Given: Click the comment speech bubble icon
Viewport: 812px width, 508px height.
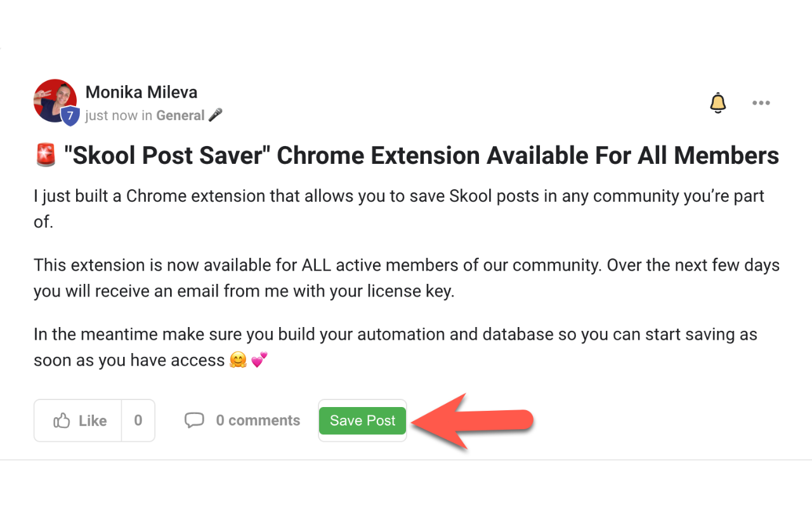Looking at the screenshot, I should pyautogui.click(x=195, y=420).
